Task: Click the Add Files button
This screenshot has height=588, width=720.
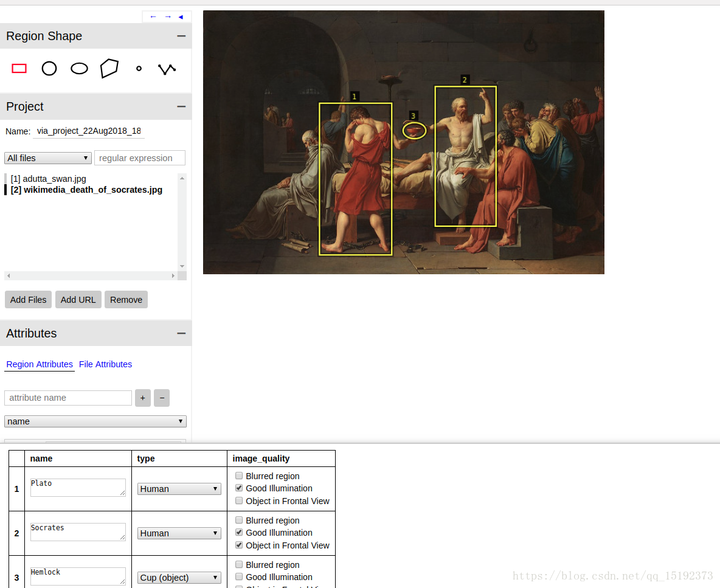Action: pyautogui.click(x=28, y=300)
